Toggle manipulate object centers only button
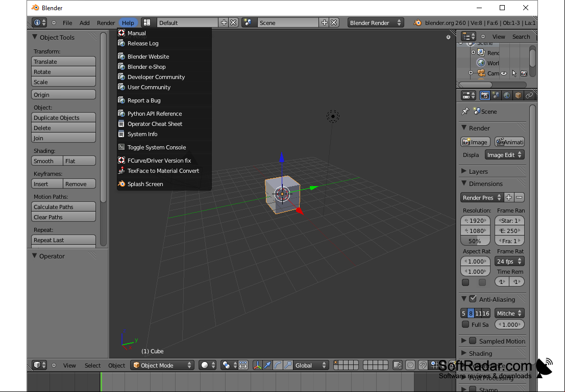This screenshot has height=392, width=565. pos(243,365)
